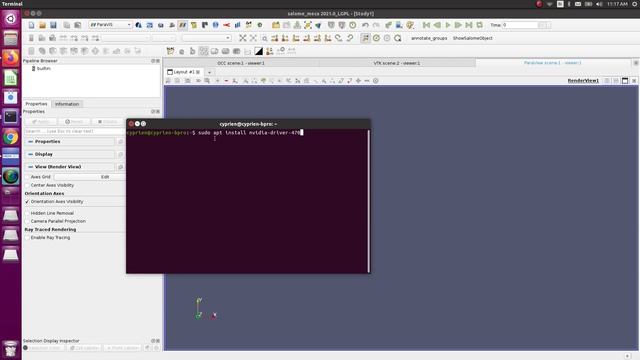Click the New document icon in toolbar

click(x=31, y=25)
